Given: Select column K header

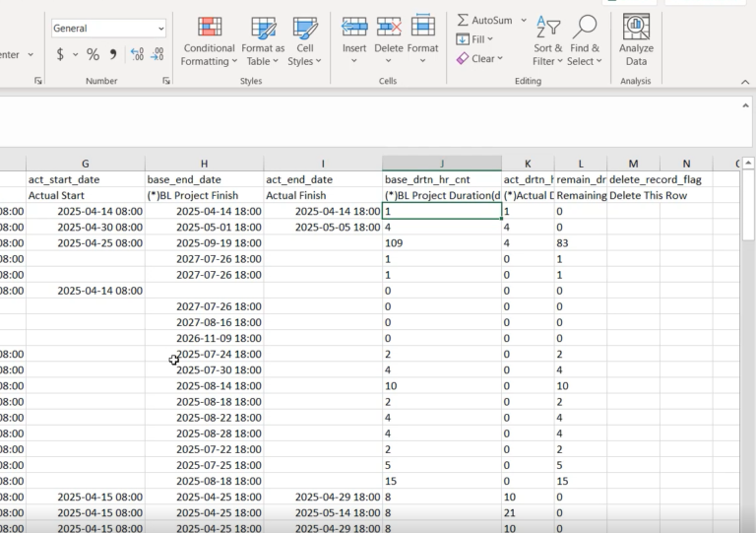Looking at the screenshot, I should tap(528, 164).
